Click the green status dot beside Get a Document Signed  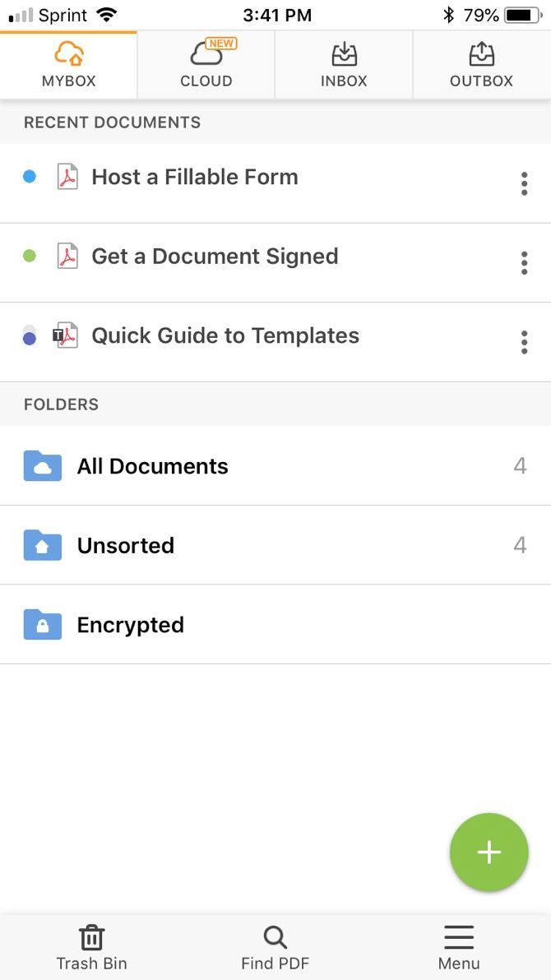pos(30,257)
